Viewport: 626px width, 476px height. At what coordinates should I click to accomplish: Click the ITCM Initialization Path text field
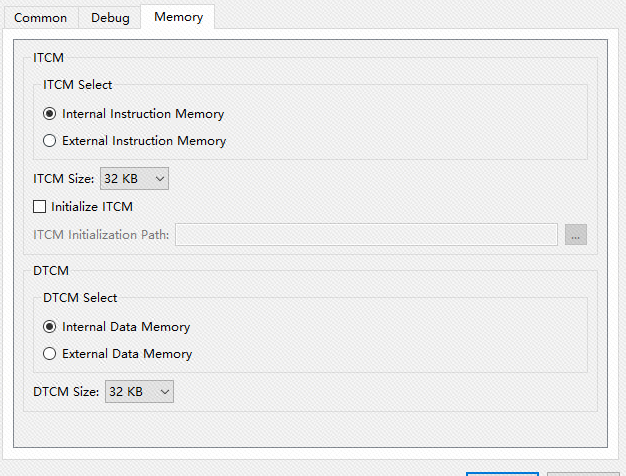pos(366,235)
